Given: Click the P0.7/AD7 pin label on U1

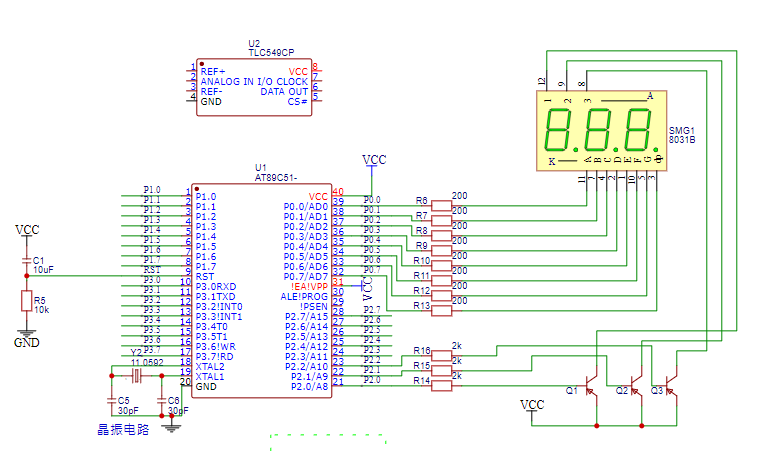Looking at the screenshot, I should click(305, 277).
